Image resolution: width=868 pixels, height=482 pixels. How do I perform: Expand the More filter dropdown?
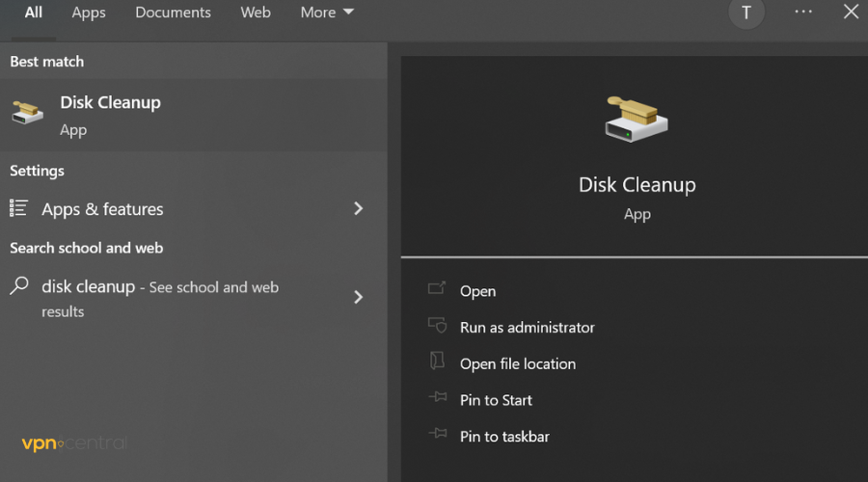point(327,13)
